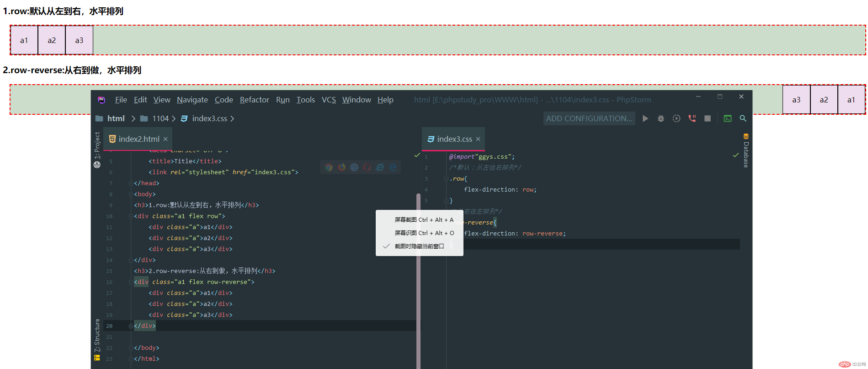Run with coverage icon

click(676, 118)
